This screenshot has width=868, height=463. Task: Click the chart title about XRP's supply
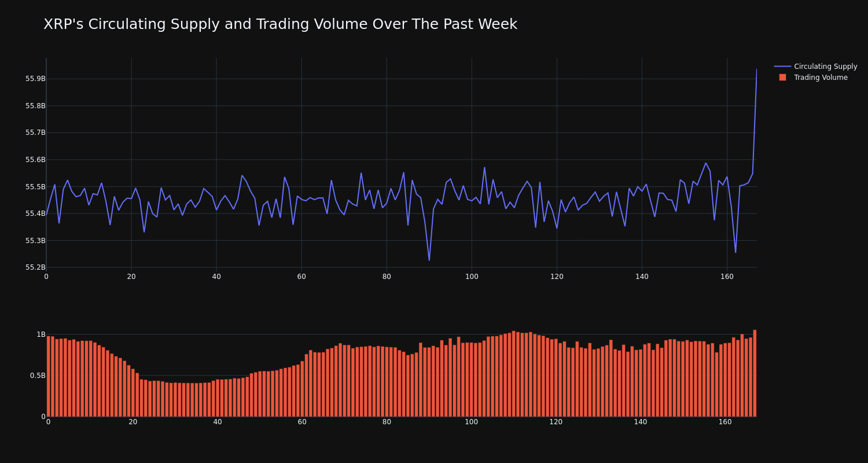point(280,24)
